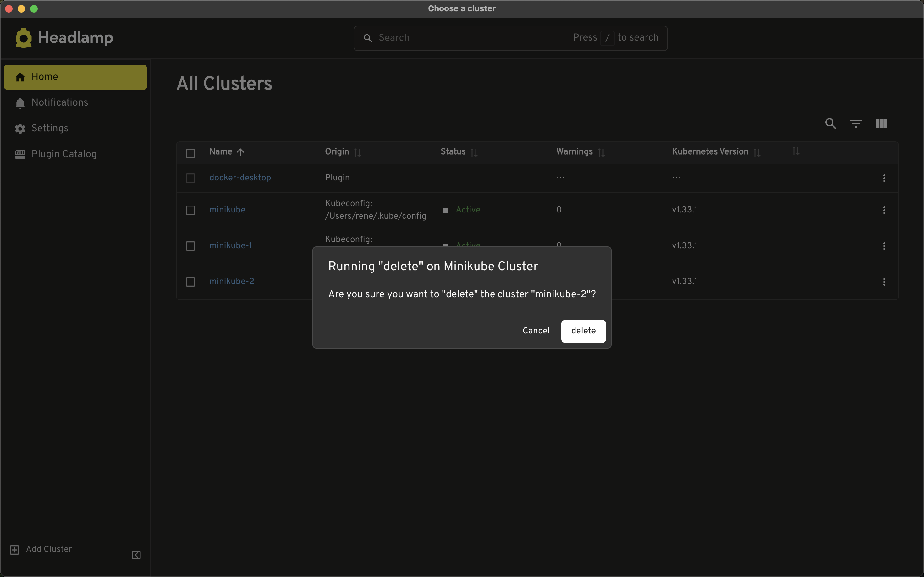This screenshot has width=924, height=577.
Task: Confirm with the delete button
Action: click(583, 331)
